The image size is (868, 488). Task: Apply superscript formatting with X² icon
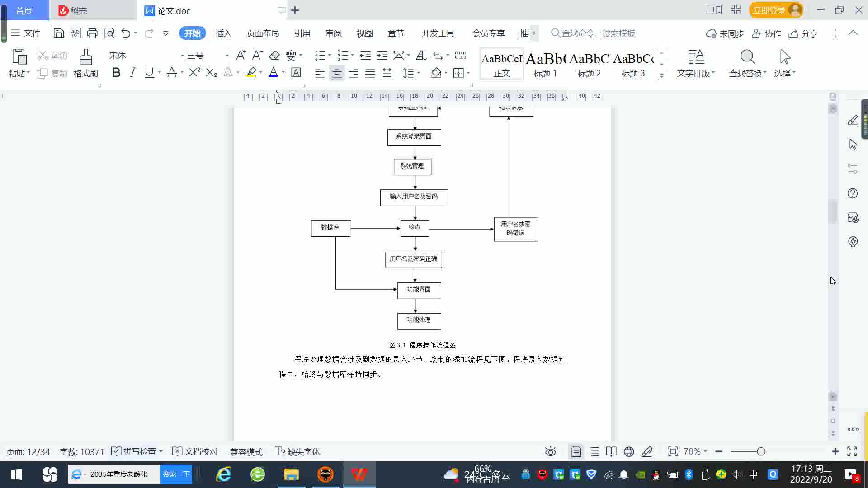pyautogui.click(x=194, y=72)
